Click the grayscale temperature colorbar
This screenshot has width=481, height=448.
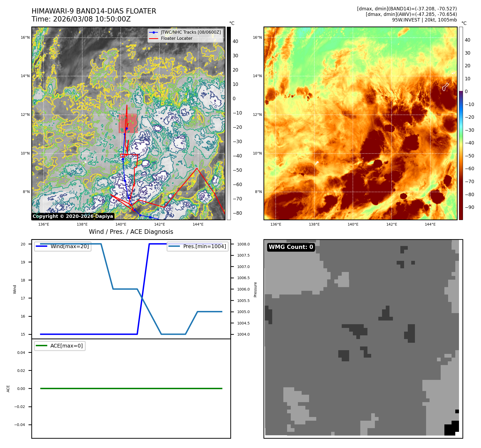(229, 123)
